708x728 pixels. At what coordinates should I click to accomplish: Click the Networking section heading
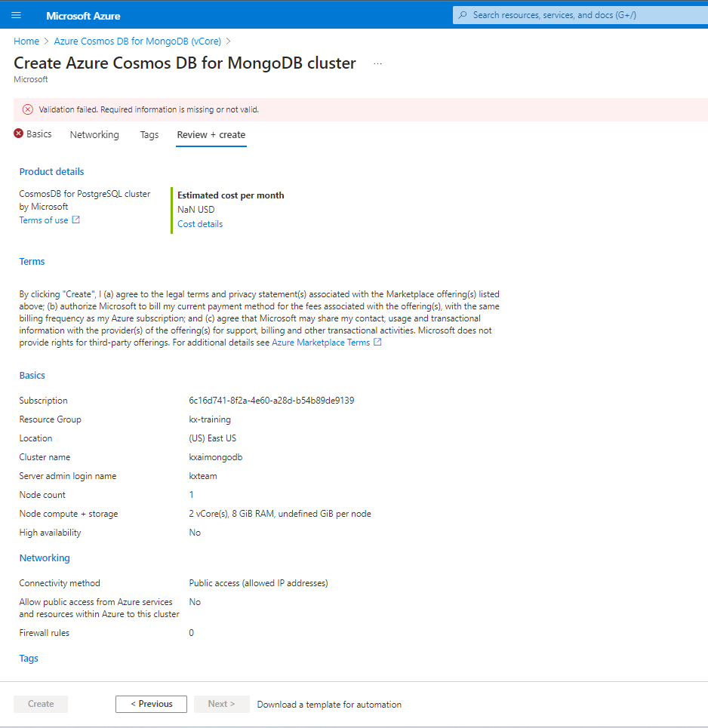click(x=45, y=558)
